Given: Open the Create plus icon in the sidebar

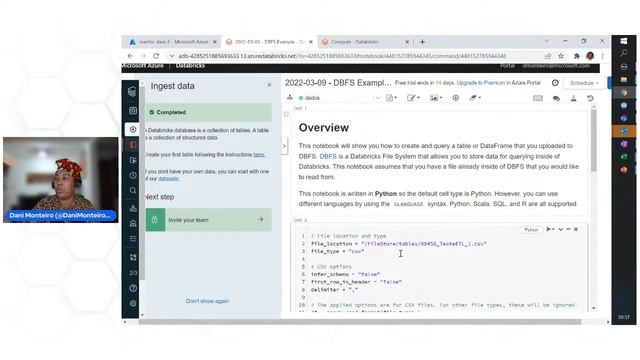Looking at the screenshot, I should [x=133, y=129].
